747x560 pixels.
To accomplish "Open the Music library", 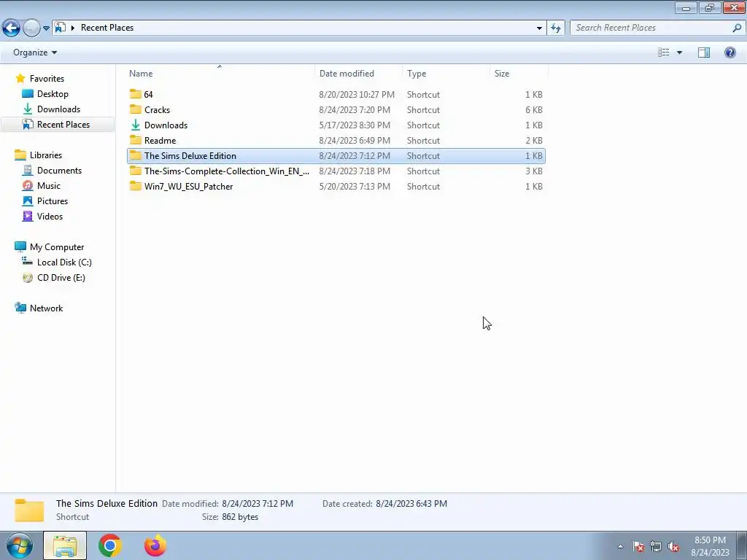I will point(49,186).
